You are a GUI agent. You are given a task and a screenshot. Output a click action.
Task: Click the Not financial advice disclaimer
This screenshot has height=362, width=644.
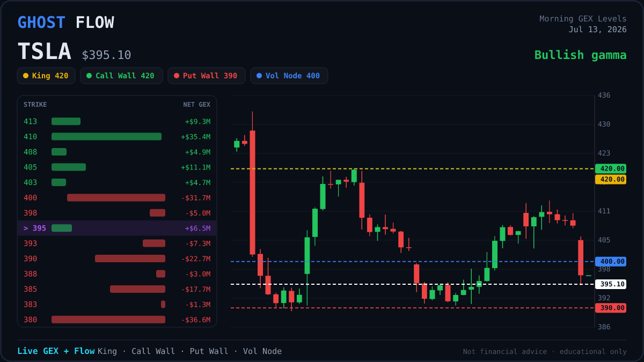click(545, 352)
